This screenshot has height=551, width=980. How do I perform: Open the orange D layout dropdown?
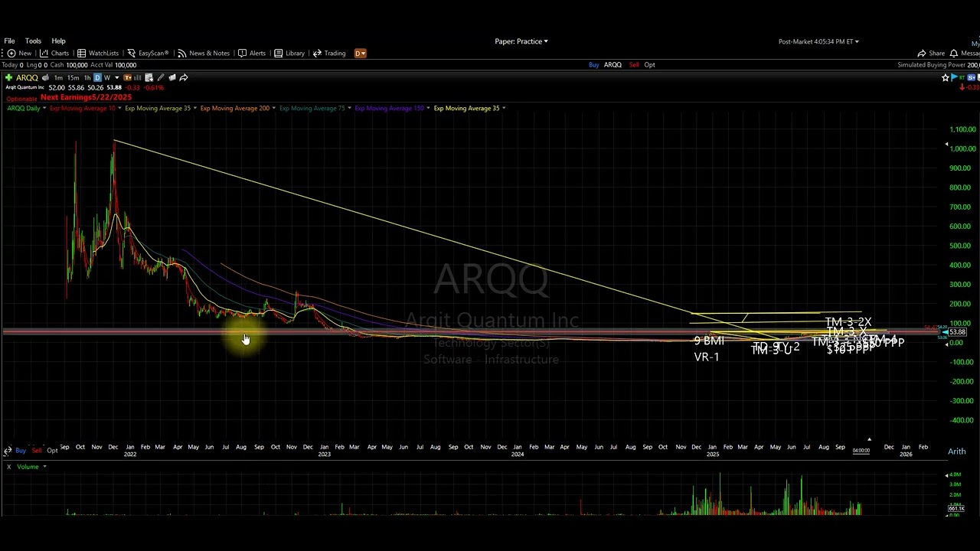coord(360,54)
